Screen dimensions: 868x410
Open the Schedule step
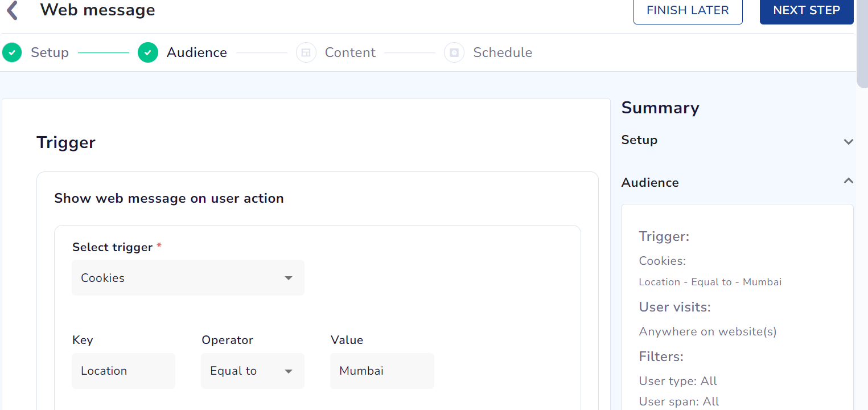[503, 53]
